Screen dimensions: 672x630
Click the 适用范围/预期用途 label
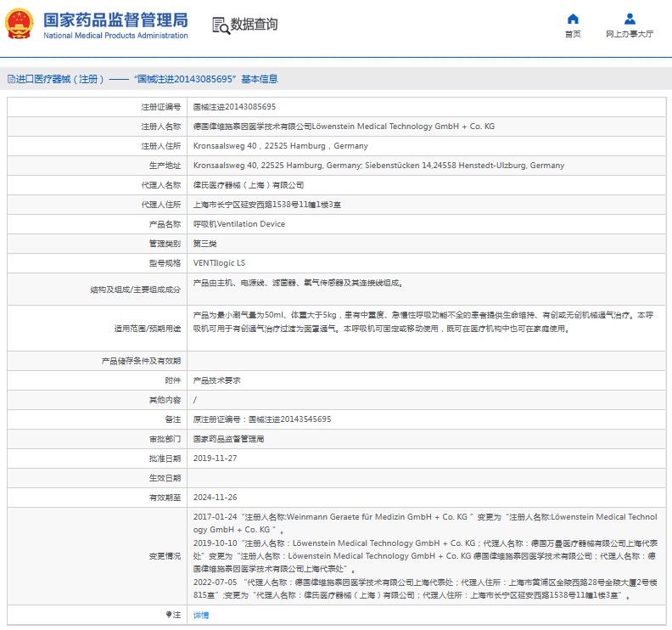coord(148,329)
